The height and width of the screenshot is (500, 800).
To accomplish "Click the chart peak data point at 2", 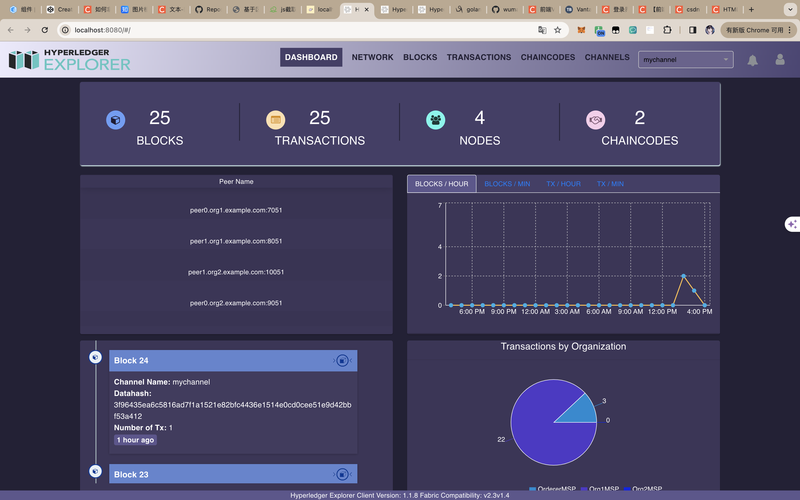I will point(684,276).
